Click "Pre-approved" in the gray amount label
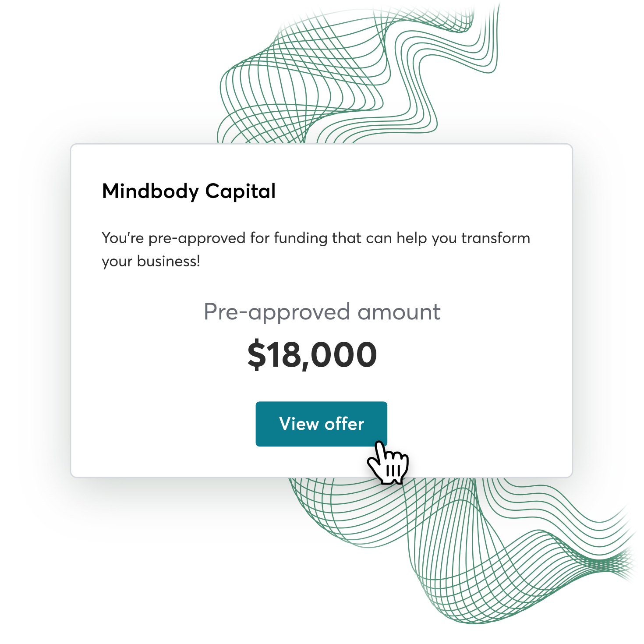Screen dimensions: 644x644 click(277, 312)
